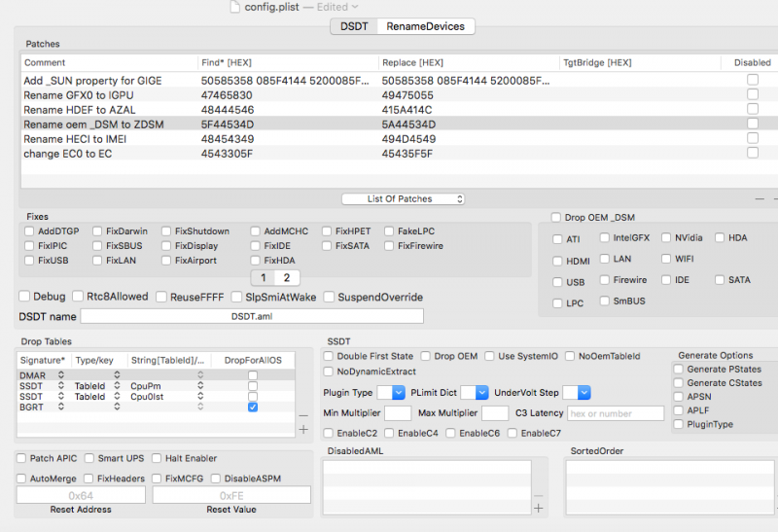Toggle Disabled for Rename GFX0 to IGPU patch

pos(753,94)
